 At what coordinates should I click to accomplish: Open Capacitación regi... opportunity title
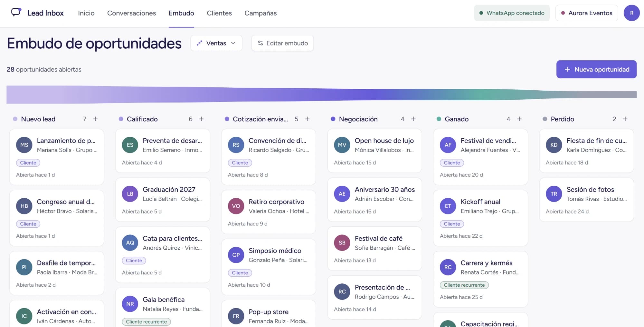(490, 323)
